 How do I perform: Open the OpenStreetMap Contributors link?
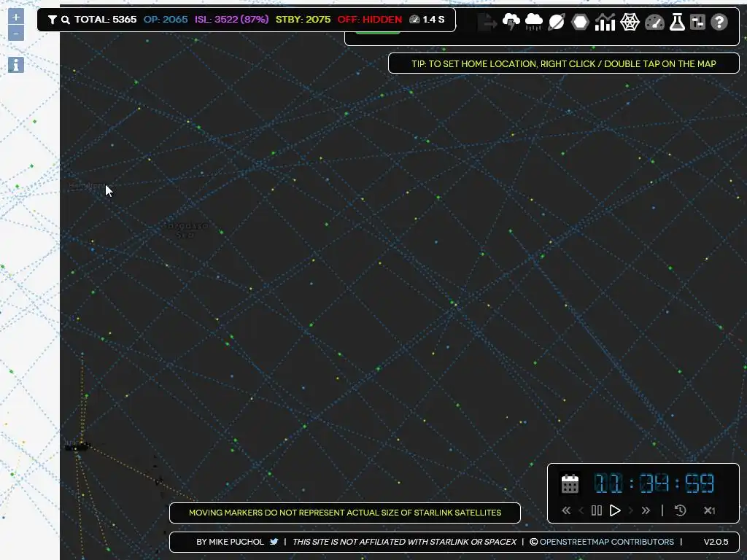[x=606, y=542]
